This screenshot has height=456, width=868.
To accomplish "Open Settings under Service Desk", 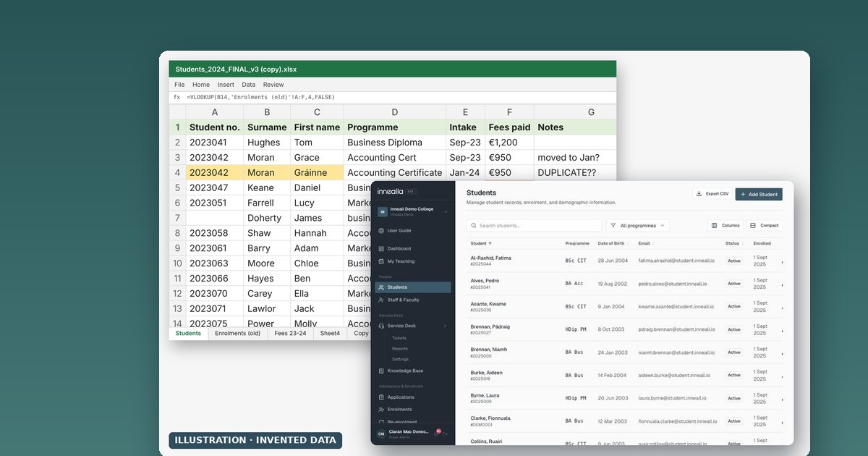I will click(400, 359).
